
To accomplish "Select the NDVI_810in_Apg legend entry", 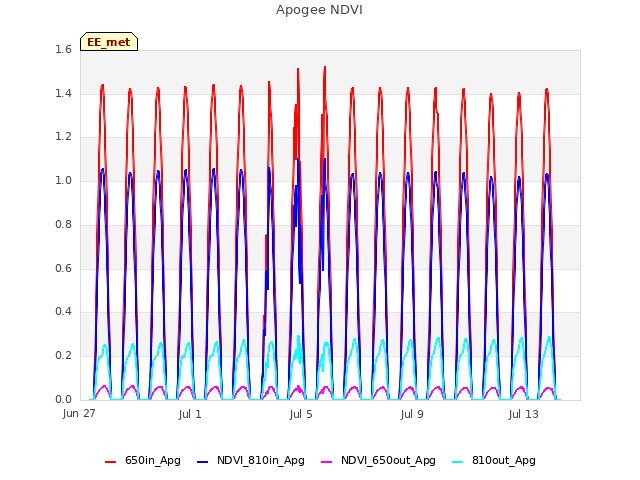I will click(251, 461).
